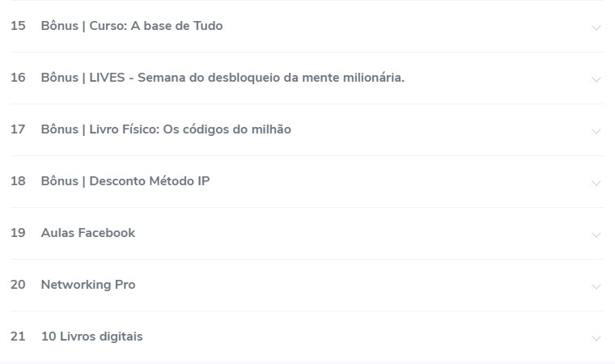Click module number 16
The width and height of the screenshot is (615, 364).
point(18,78)
